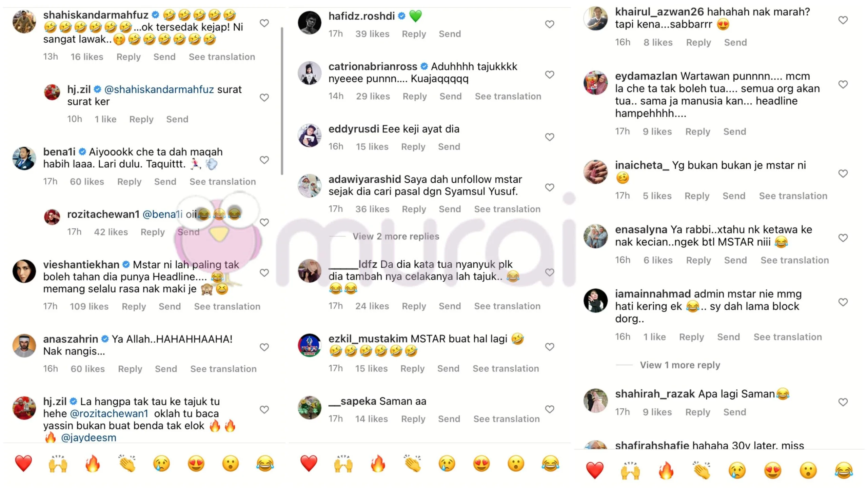See translation of catrionabrianross's comment
Screen dimensions: 868x488
tap(508, 97)
